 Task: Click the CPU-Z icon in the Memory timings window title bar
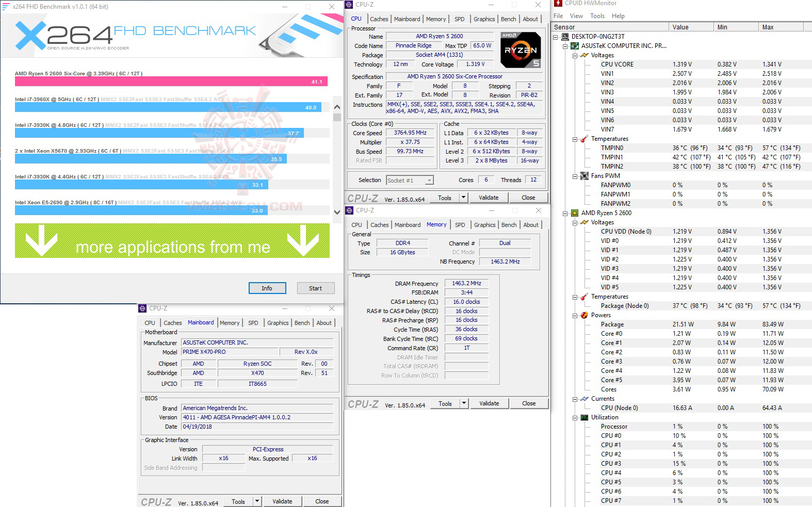[x=349, y=210]
